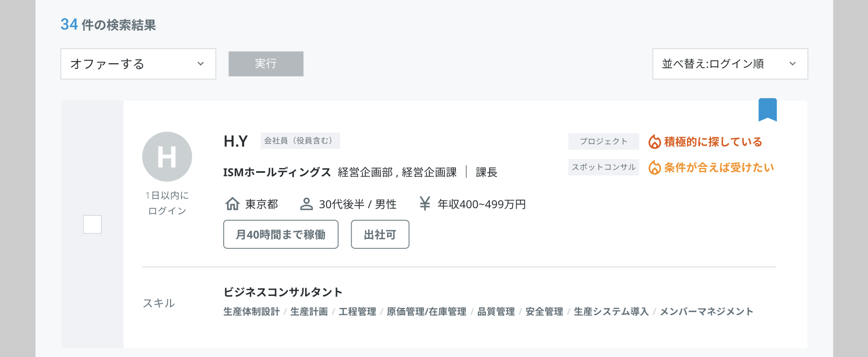Screen dimensions: 868x357
Task: Open the H.Y candidate name
Action: tap(235, 141)
